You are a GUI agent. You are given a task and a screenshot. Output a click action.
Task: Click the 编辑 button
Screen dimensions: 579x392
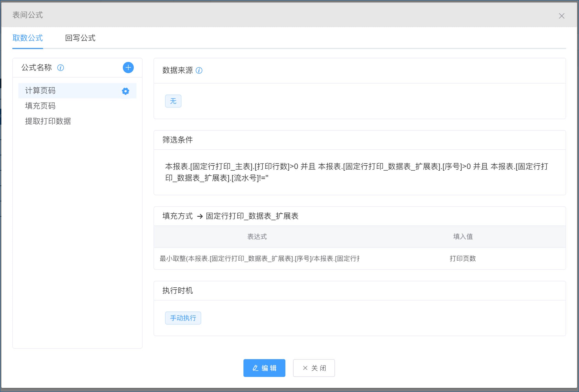click(264, 368)
